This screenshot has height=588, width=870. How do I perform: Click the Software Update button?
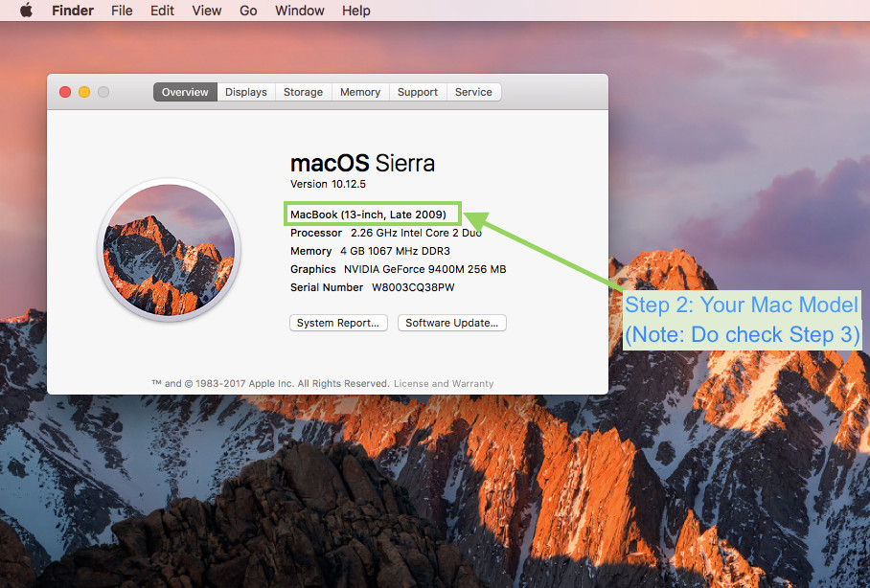pos(451,323)
